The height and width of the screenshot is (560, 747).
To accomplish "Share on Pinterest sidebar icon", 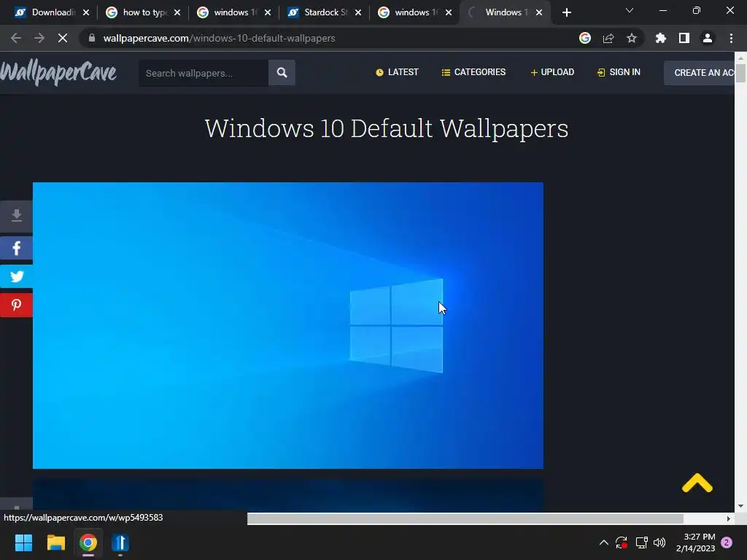I will 16,305.
